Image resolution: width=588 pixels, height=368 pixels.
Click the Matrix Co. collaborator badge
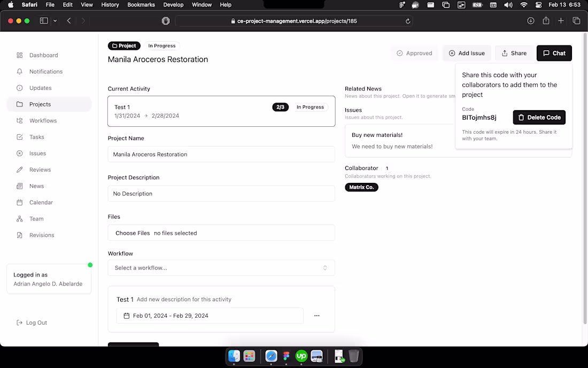[x=361, y=187]
